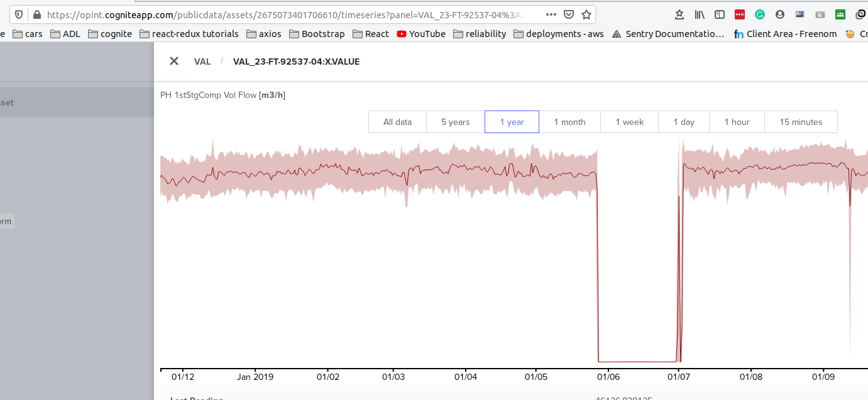
Task: Switch chart to All data view
Action: pos(397,121)
